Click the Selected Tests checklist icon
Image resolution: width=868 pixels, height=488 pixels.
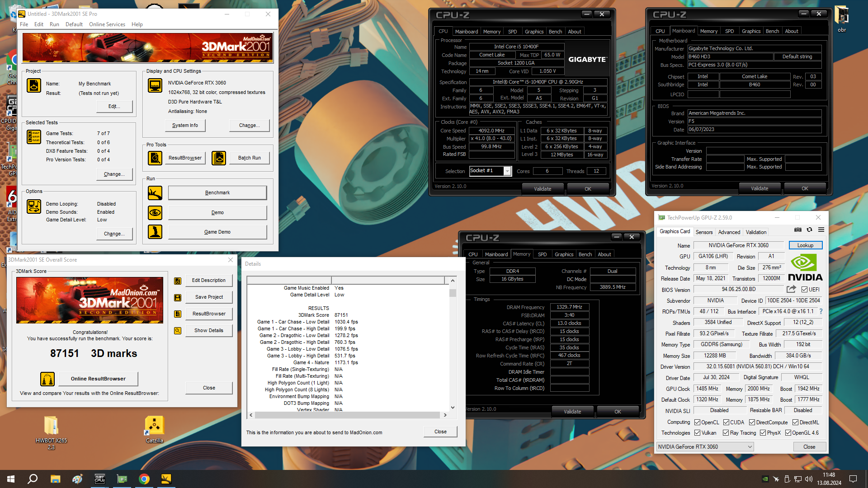pos(34,136)
